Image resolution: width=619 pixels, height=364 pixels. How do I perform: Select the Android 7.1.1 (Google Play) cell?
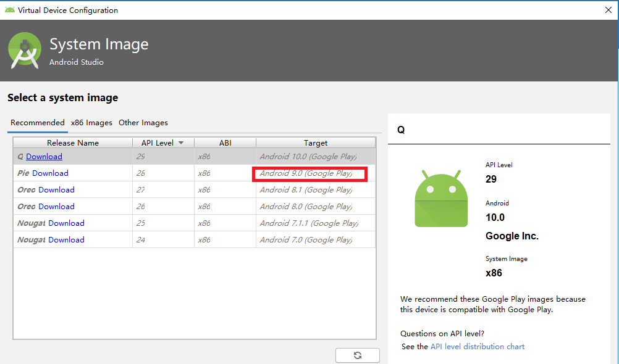[316, 223]
